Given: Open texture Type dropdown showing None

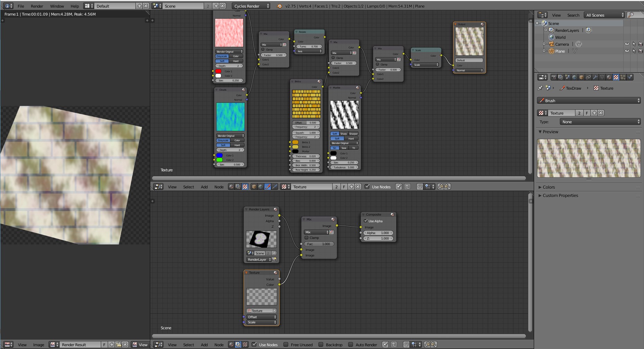Looking at the screenshot, I should click(x=600, y=122).
